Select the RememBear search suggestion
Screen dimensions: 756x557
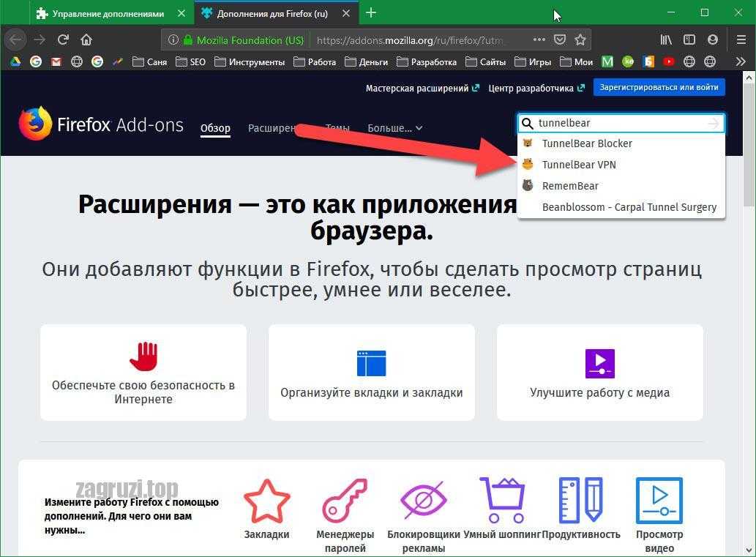[621, 186]
